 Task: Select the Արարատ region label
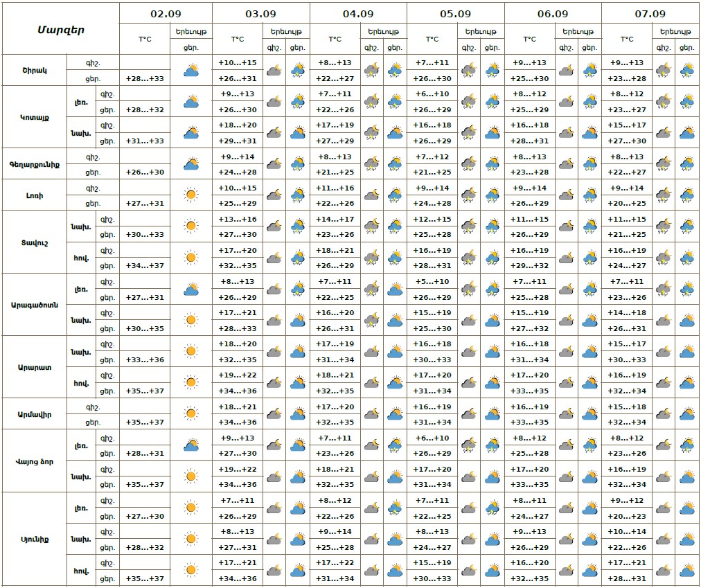pyautogui.click(x=35, y=368)
